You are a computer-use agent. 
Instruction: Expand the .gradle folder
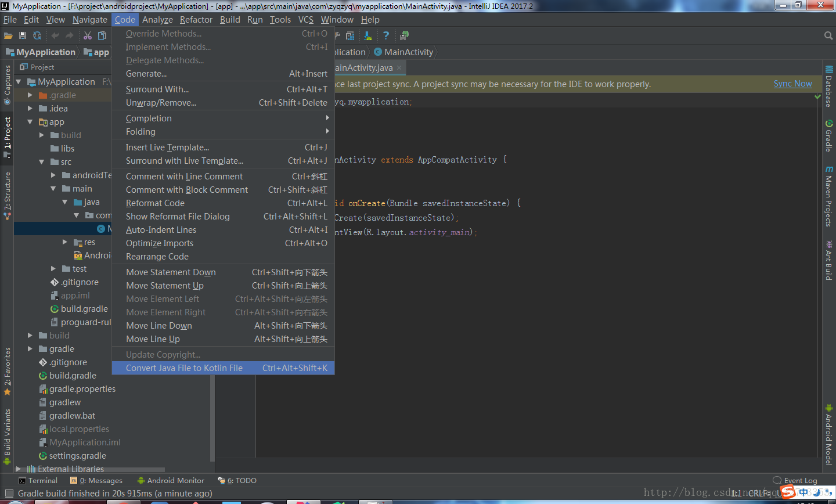point(30,95)
